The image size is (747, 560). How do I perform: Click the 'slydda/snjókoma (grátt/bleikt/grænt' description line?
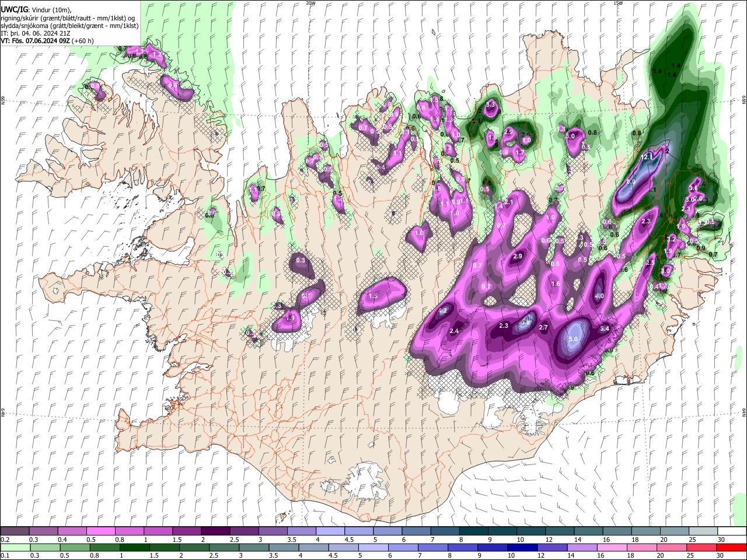tap(69, 26)
